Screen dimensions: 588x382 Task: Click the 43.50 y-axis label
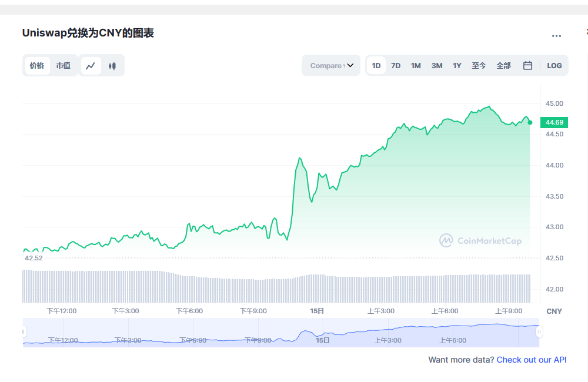[x=554, y=196]
